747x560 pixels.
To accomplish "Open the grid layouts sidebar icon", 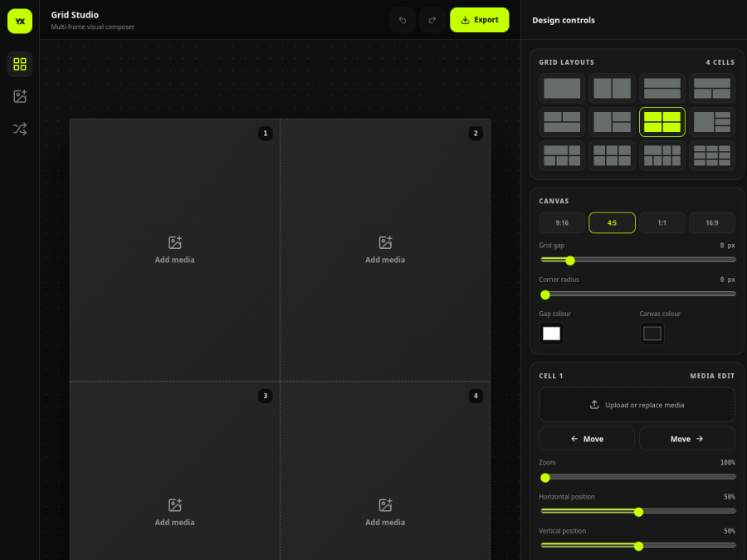I will [x=20, y=64].
